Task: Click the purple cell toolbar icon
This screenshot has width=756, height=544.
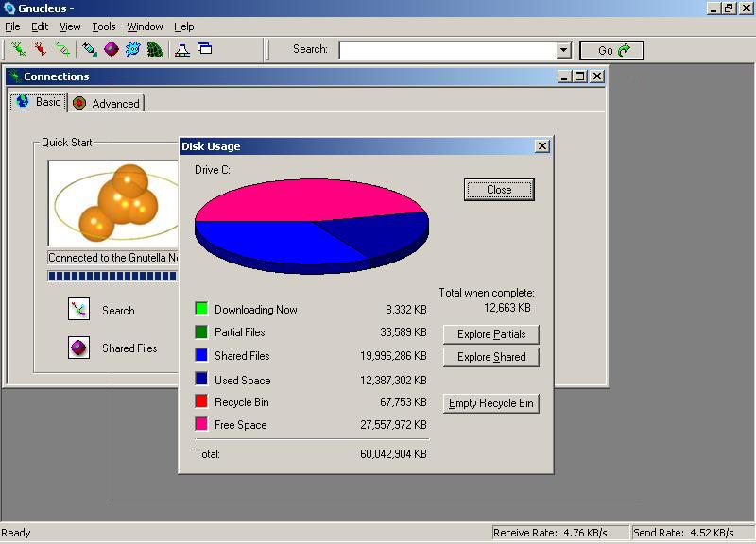Action: (x=112, y=49)
